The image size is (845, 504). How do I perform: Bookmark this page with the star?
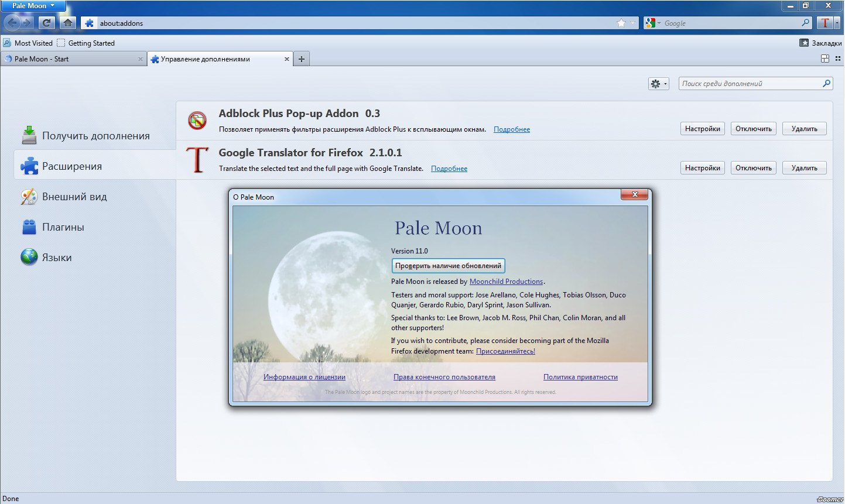[x=621, y=23]
